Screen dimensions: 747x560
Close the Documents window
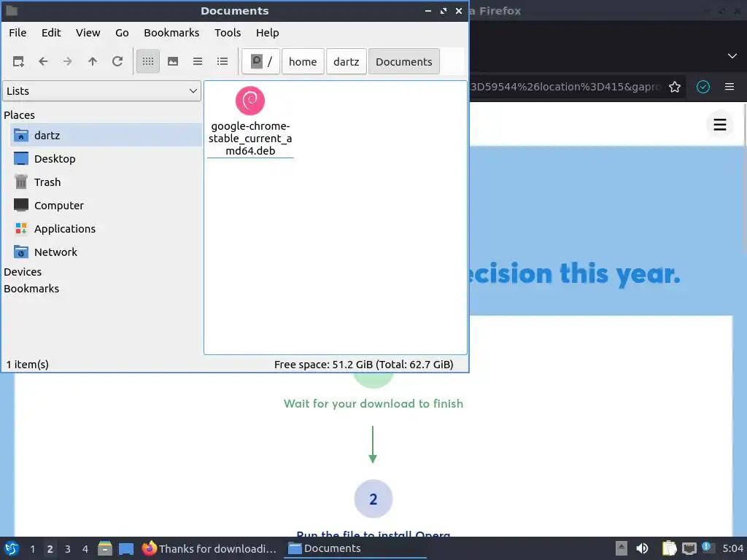point(459,10)
